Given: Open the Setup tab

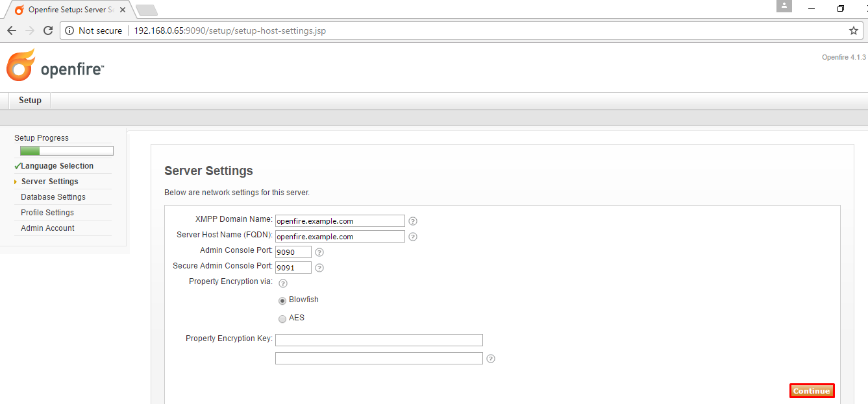Looking at the screenshot, I should (30, 101).
